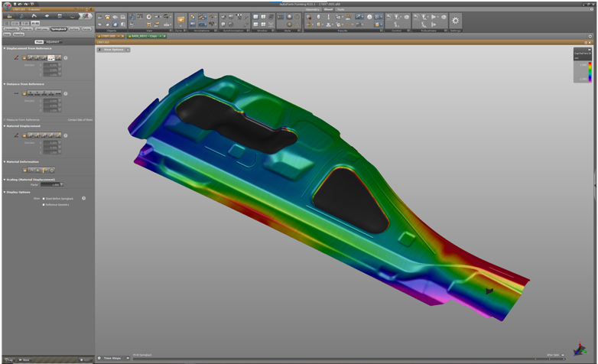This screenshot has width=598, height=364.
Task: Click the Log button at bottom left
Action: pyautogui.click(x=9, y=360)
